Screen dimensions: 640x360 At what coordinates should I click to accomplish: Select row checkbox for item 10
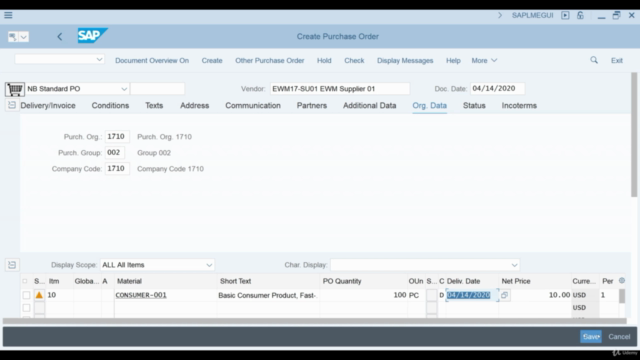(x=27, y=295)
